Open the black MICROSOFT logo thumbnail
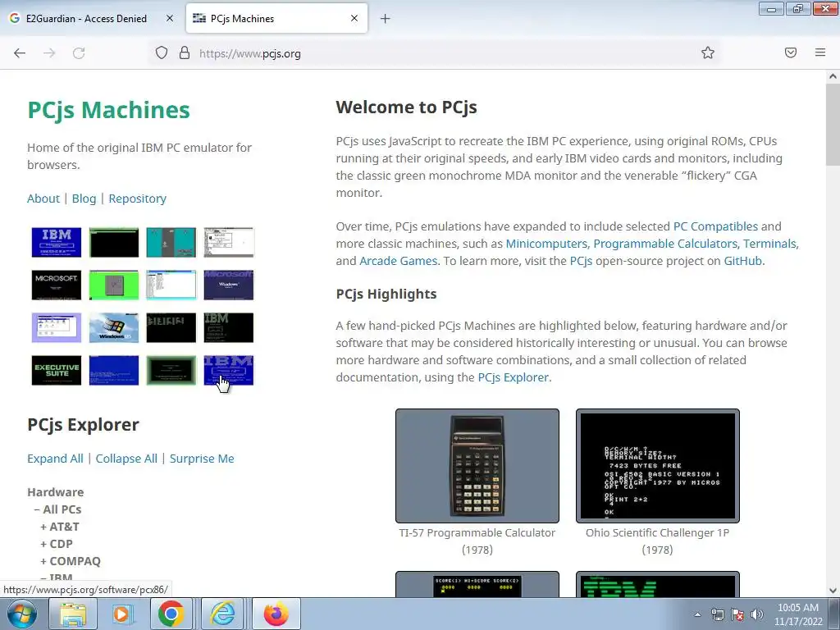Image resolution: width=840 pixels, height=630 pixels. click(x=57, y=285)
